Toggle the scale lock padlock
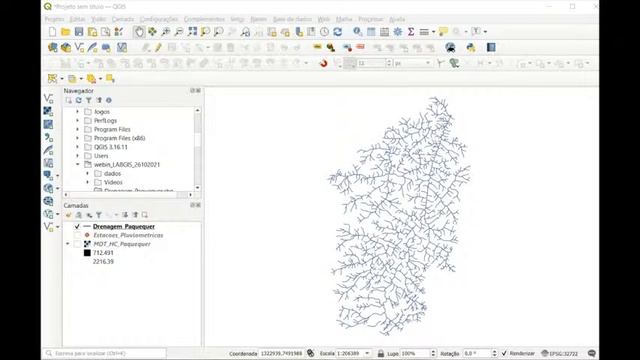This screenshot has width=640, height=360. (x=381, y=353)
